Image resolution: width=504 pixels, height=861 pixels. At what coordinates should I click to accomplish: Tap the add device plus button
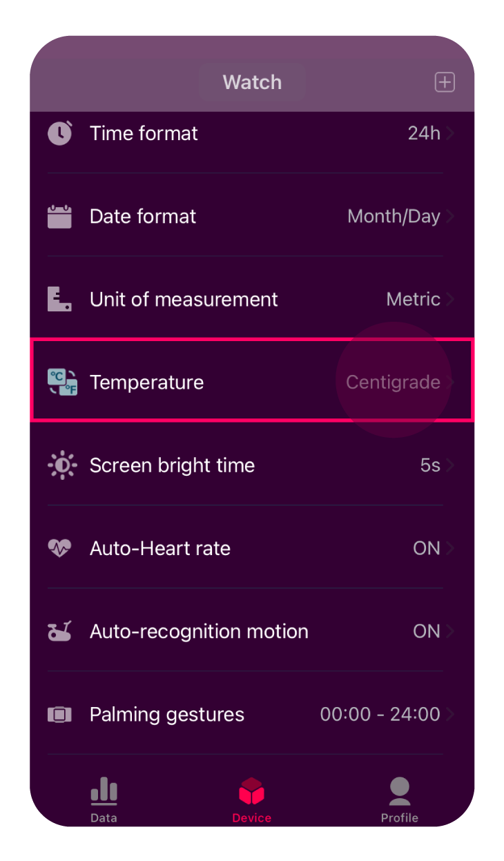pyautogui.click(x=445, y=81)
